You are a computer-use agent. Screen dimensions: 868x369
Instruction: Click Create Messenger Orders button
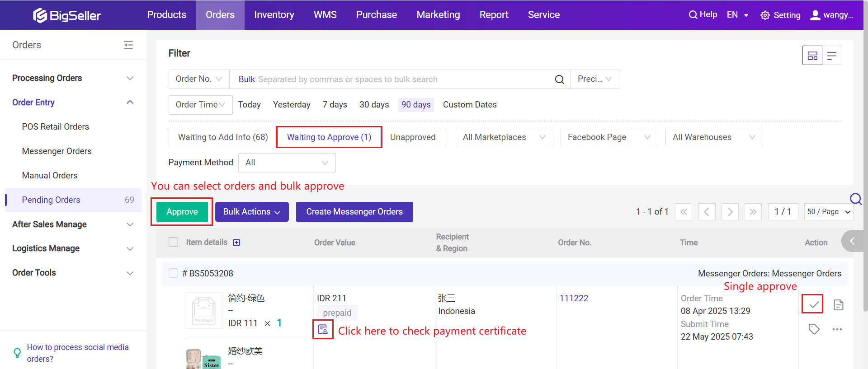(354, 212)
